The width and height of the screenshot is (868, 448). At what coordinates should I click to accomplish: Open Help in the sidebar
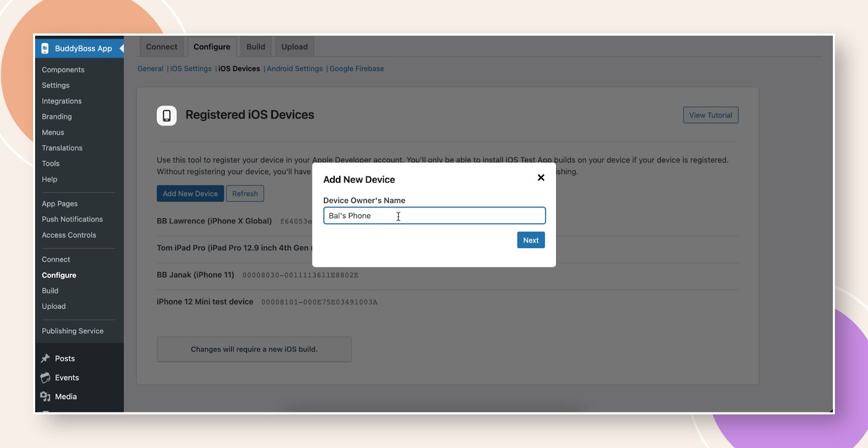49,179
